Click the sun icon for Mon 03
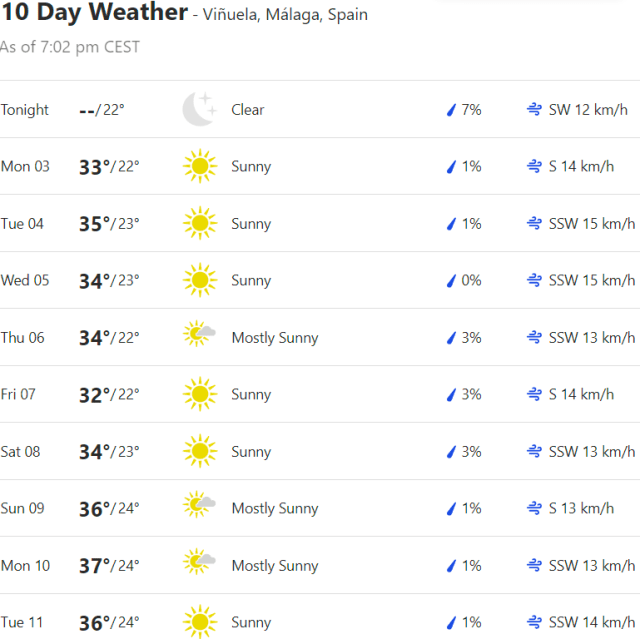This screenshot has width=640, height=639. pyautogui.click(x=199, y=166)
